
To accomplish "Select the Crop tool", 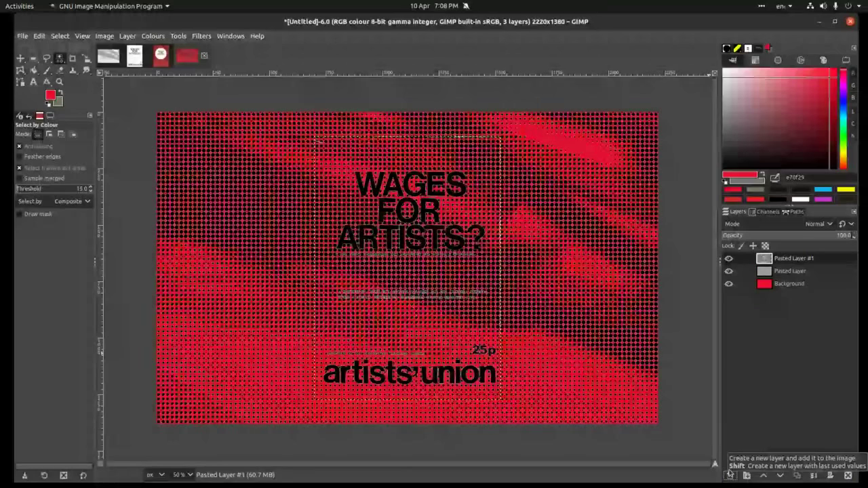I will click(73, 58).
